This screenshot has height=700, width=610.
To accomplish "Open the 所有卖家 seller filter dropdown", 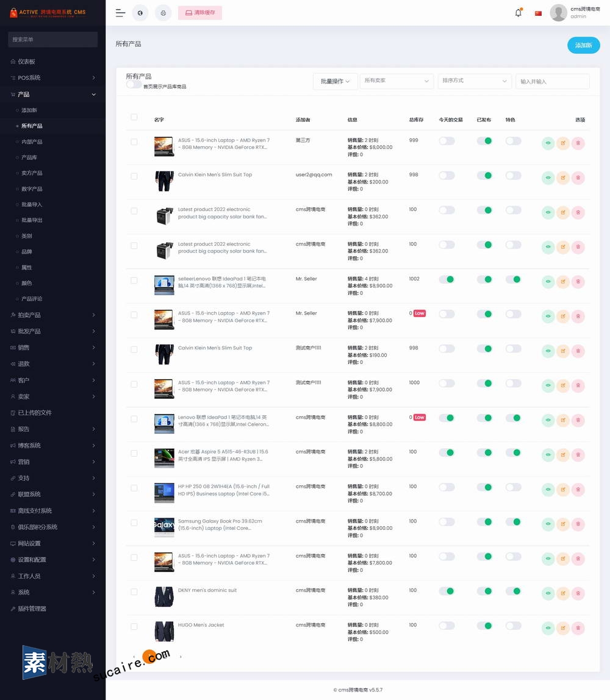I will click(x=396, y=81).
